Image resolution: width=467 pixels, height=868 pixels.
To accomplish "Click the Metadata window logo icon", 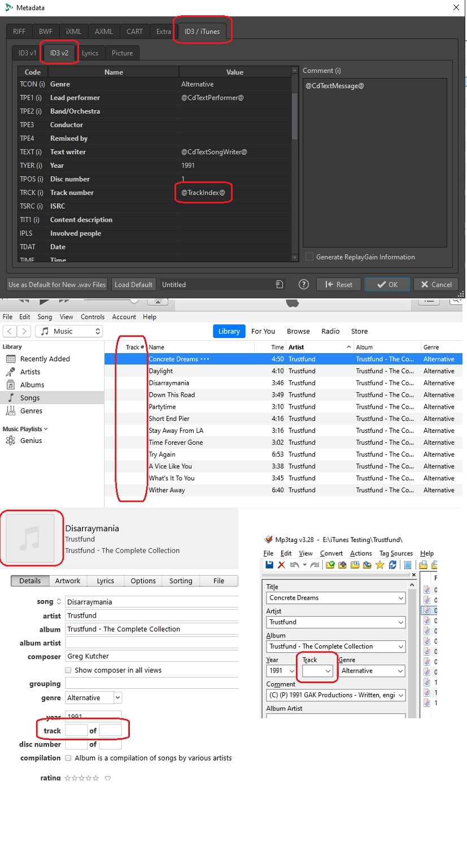I will (x=9, y=7).
